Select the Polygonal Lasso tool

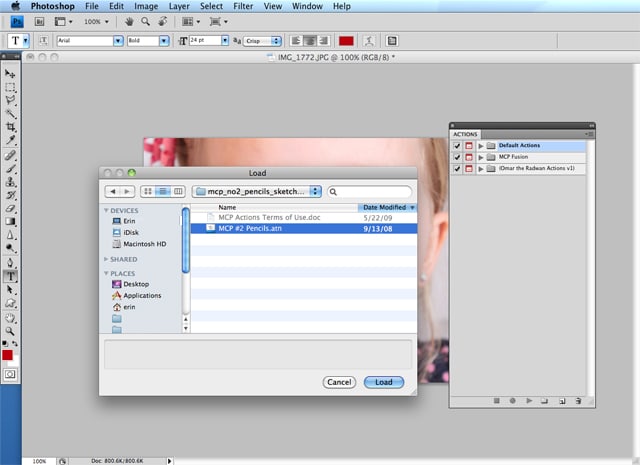click(10, 100)
